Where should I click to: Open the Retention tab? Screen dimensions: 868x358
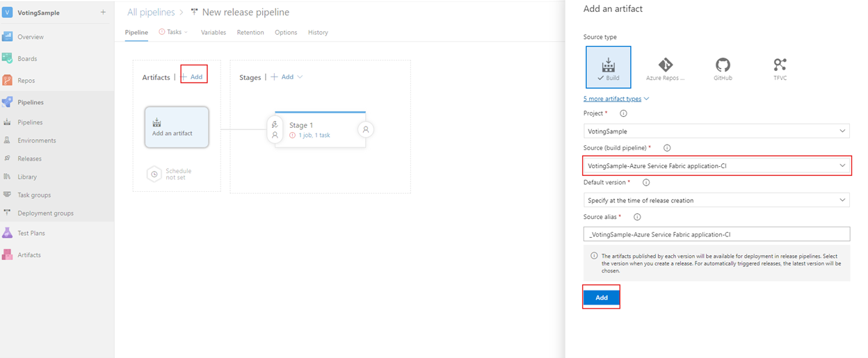coord(250,33)
